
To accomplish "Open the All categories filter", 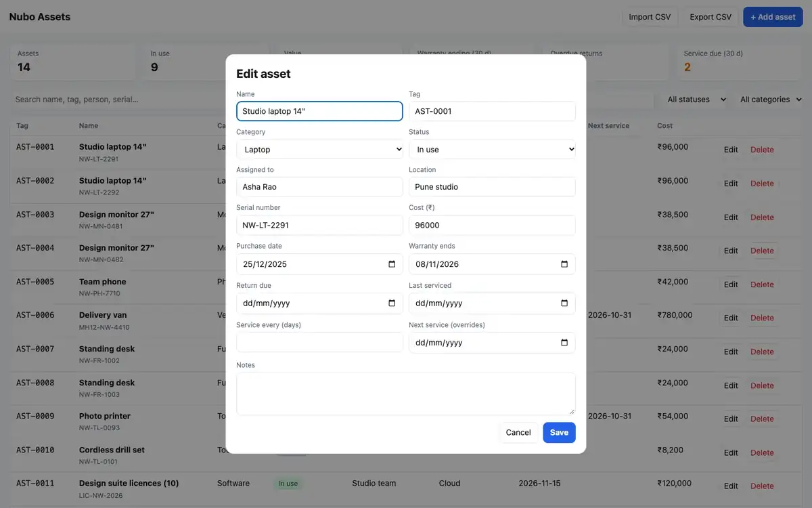I will [x=770, y=100].
